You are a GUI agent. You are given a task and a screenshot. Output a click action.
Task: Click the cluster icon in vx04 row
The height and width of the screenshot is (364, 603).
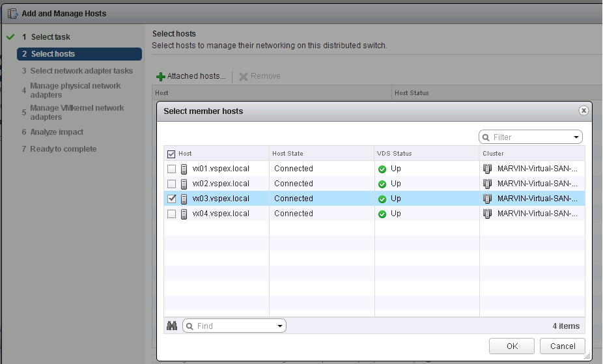(487, 214)
